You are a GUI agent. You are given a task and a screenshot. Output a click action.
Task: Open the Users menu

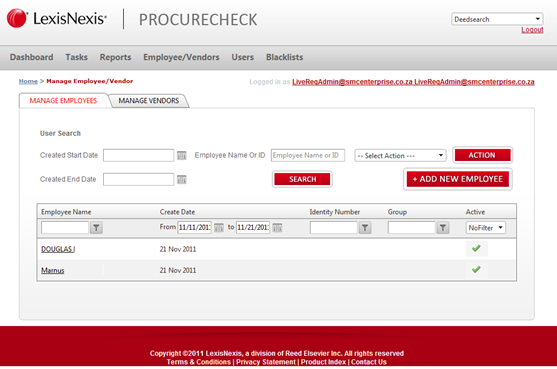(x=243, y=57)
